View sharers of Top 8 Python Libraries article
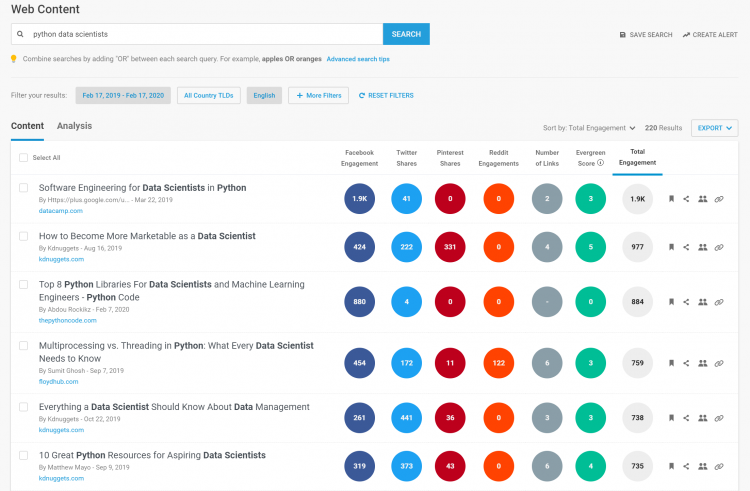 click(x=702, y=302)
